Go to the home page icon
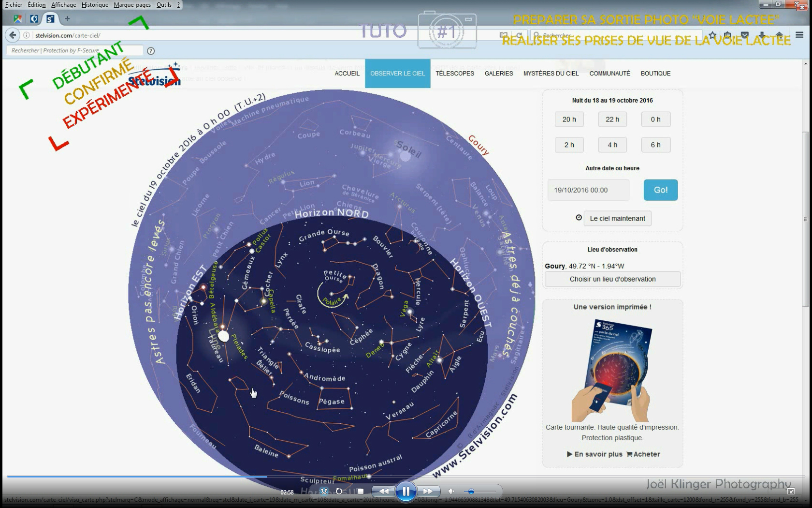 [x=779, y=35]
